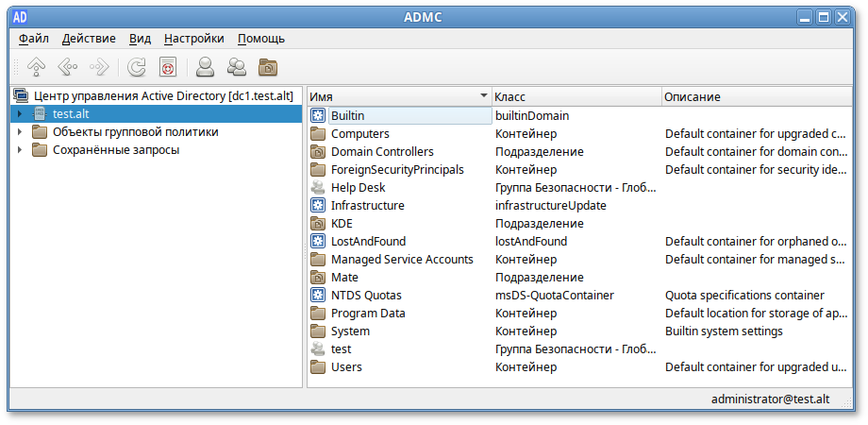Click the Active Directory root computer icon
Image resolution: width=868 pixels, height=425 pixels.
pos(21,95)
